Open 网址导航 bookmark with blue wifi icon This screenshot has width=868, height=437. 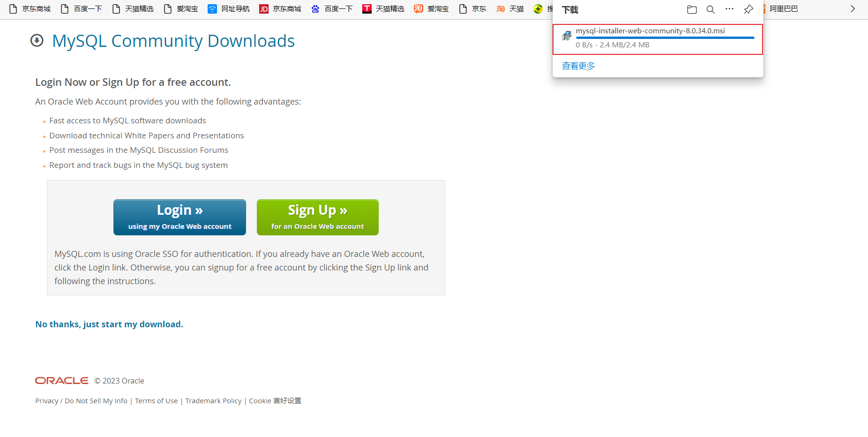(x=229, y=9)
